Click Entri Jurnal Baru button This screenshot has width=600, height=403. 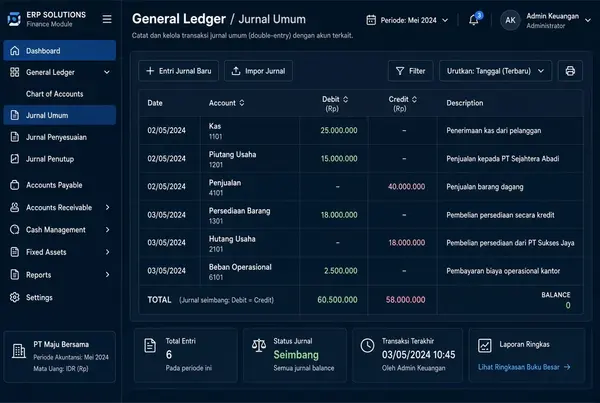[x=179, y=71]
